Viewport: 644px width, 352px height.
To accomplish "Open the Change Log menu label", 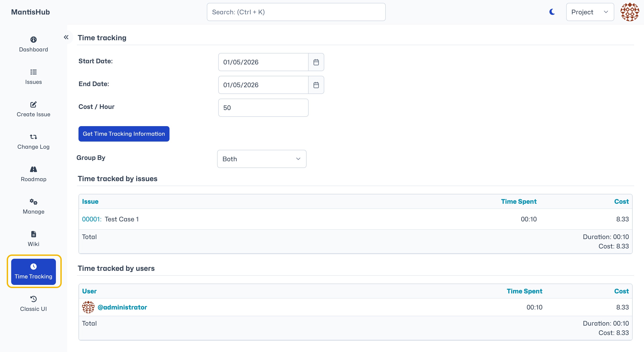I will (x=34, y=147).
